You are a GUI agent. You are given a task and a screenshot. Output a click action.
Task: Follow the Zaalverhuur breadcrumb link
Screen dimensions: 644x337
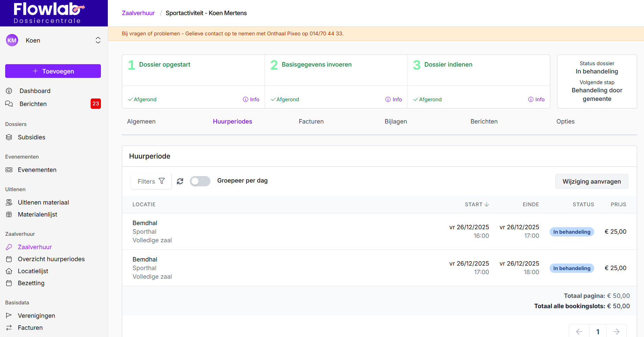(x=138, y=13)
